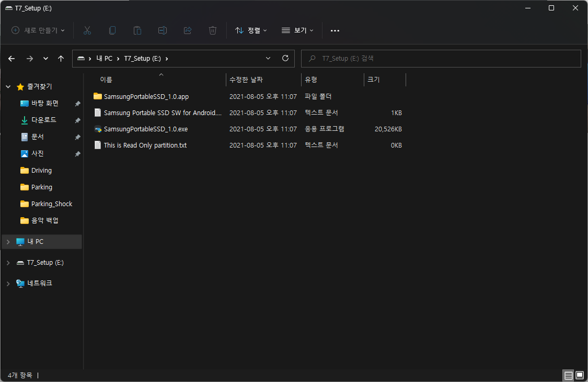This screenshot has width=588, height=382.
Task: Open the Parking folder in sidebar
Action: 42,187
